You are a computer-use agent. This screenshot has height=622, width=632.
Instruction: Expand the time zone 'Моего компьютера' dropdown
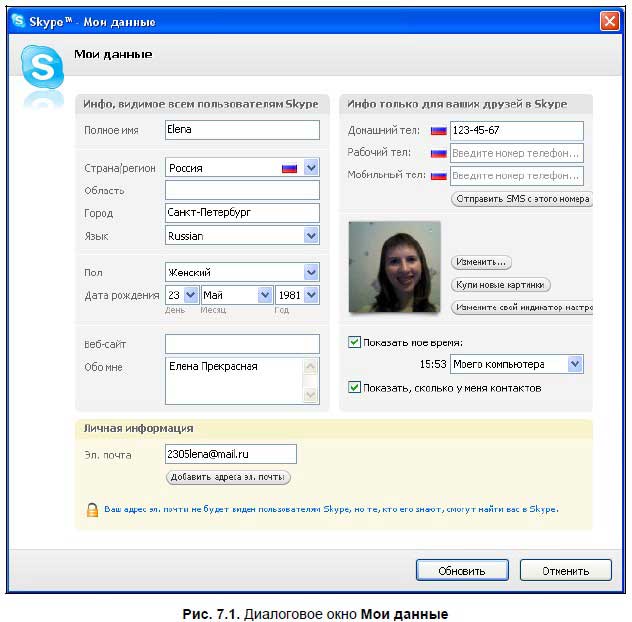point(575,365)
